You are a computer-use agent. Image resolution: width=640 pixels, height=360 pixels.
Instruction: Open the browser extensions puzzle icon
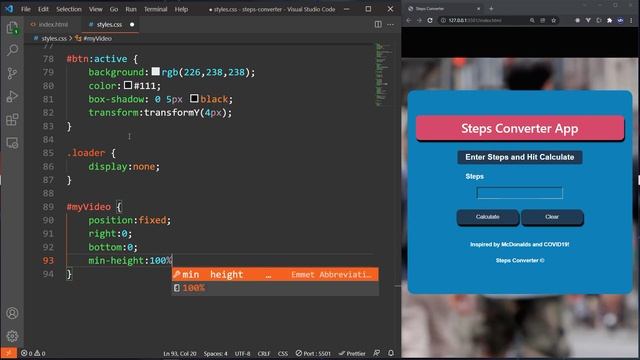pyautogui.click(x=609, y=20)
